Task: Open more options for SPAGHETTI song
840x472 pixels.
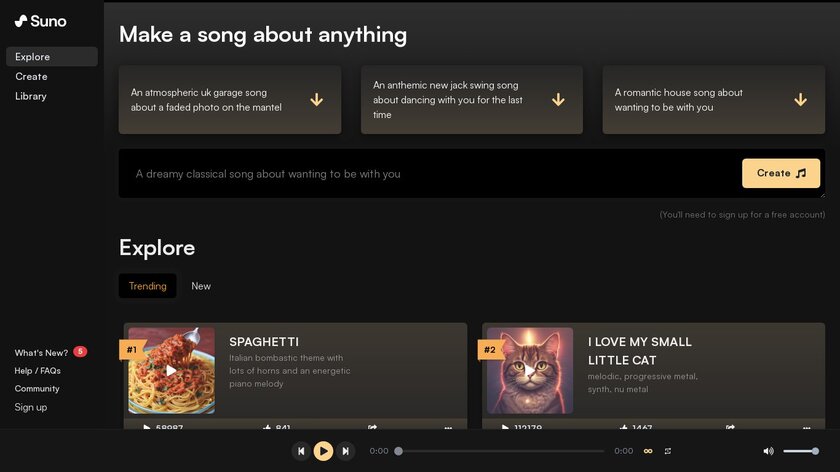Action: [x=448, y=428]
